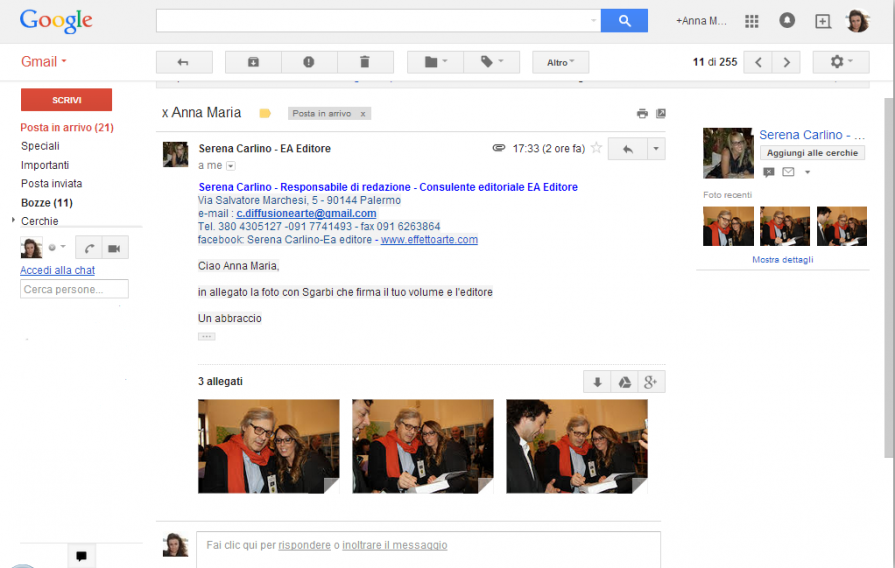Click the 'Cerca persone...' input field
Image resolution: width=895 pixels, height=568 pixels.
click(74, 289)
